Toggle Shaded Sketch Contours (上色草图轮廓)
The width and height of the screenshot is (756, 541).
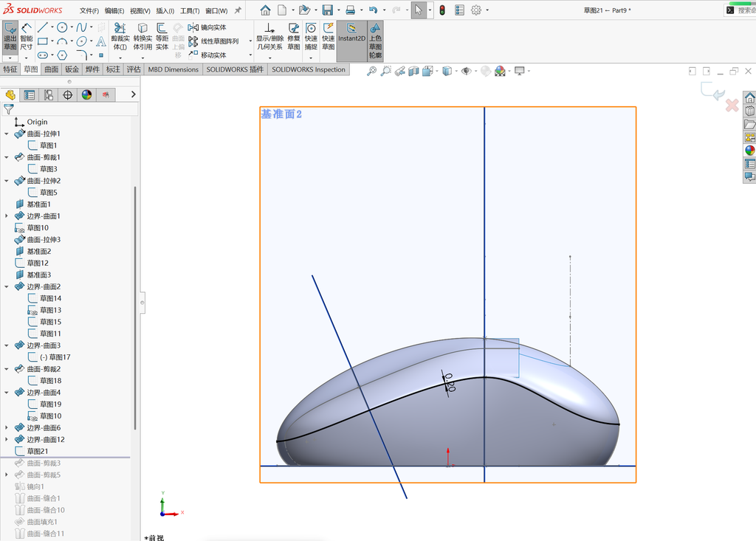pyautogui.click(x=375, y=41)
